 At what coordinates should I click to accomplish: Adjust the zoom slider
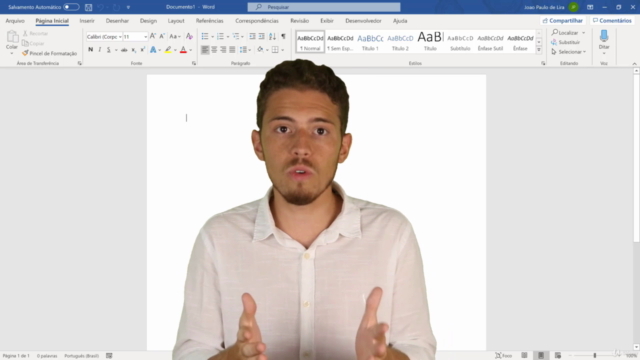(x=595, y=356)
